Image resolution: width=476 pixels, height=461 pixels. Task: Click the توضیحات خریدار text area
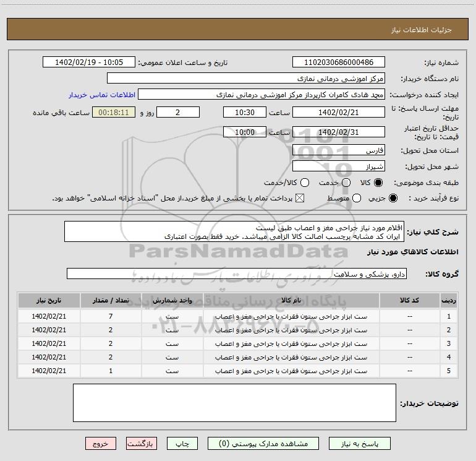(x=234, y=403)
